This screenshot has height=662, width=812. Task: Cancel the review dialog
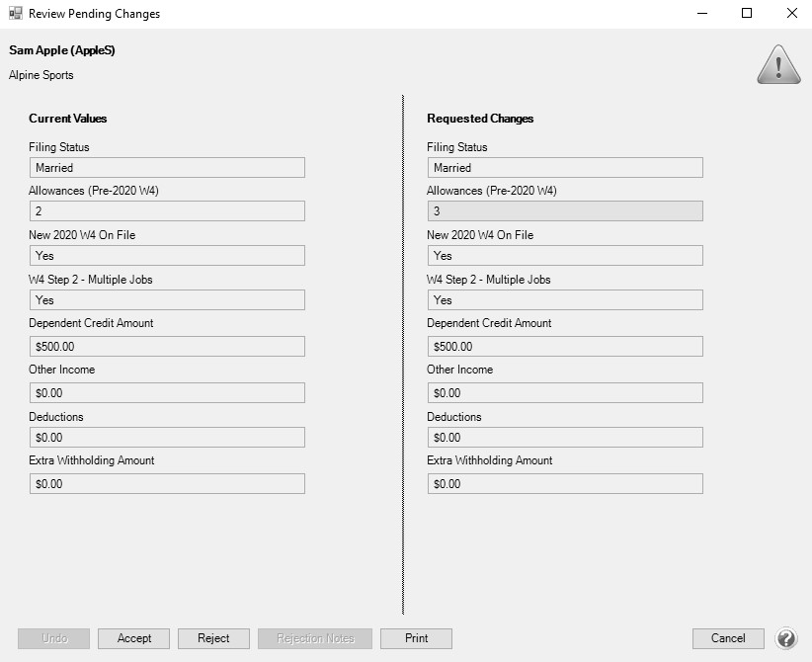[728, 638]
